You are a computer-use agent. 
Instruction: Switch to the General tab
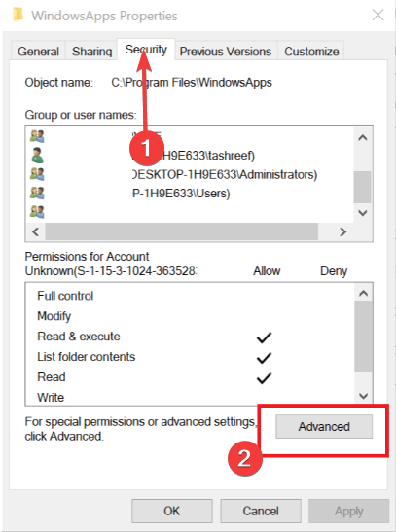[x=38, y=52]
